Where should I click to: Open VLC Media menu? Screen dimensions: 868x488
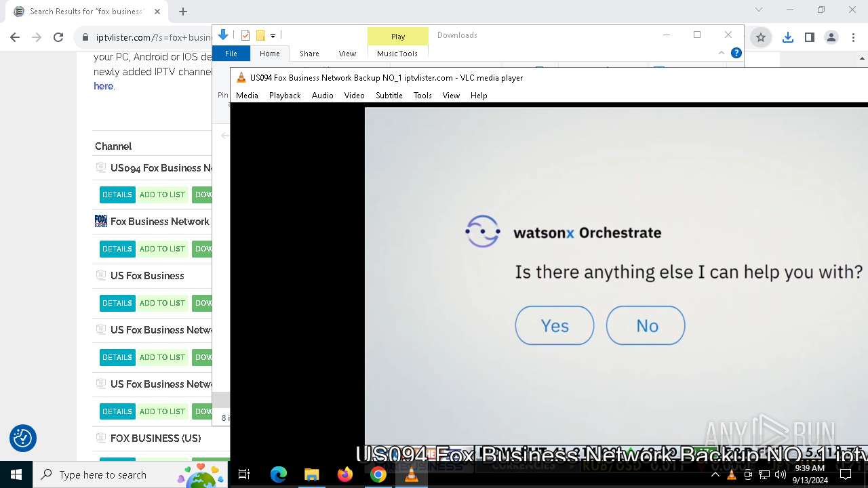tap(247, 96)
